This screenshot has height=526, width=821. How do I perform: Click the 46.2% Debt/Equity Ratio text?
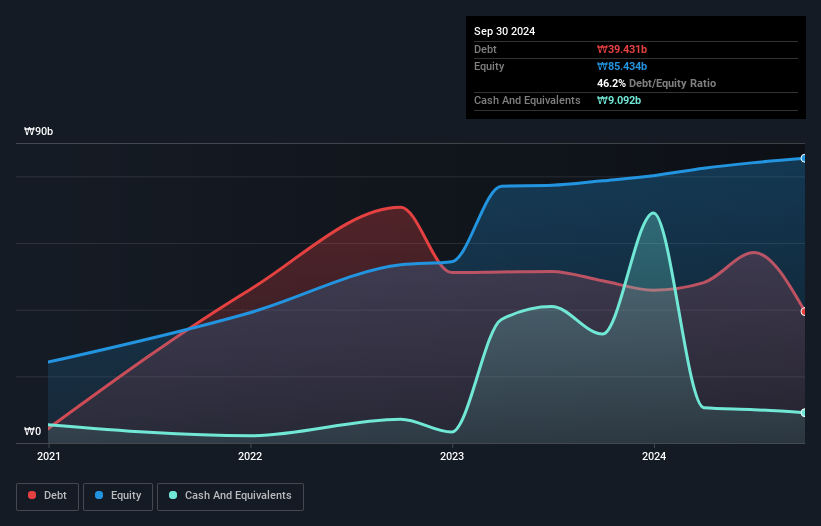coord(656,83)
